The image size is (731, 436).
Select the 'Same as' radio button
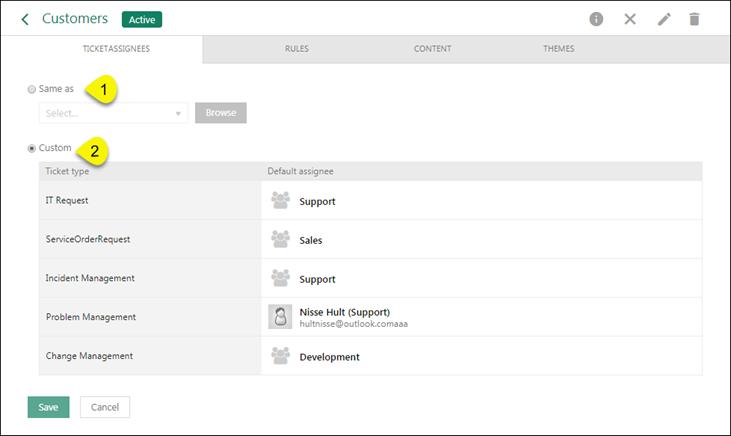[x=32, y=89]
